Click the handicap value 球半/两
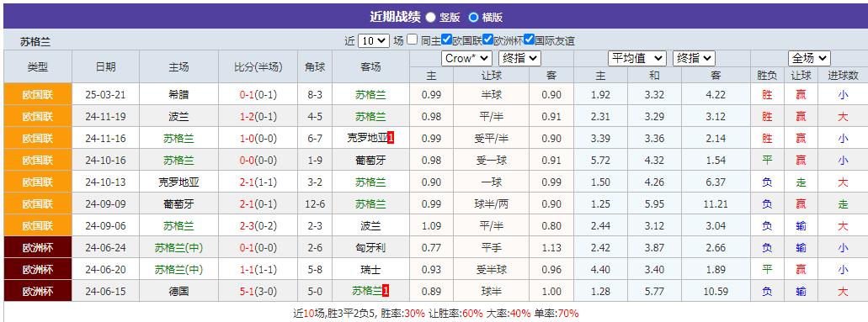This screenshot has height=322, width=868. click(492, 204)
